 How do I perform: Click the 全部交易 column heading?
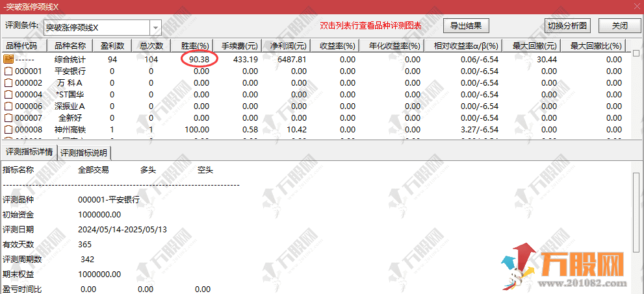pyautogui.click(x=93, y=170)
